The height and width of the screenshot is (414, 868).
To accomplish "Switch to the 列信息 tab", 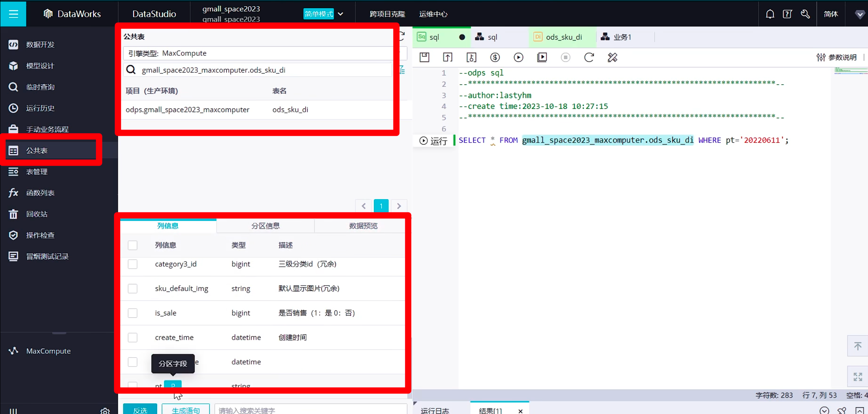I will [168, 226].
